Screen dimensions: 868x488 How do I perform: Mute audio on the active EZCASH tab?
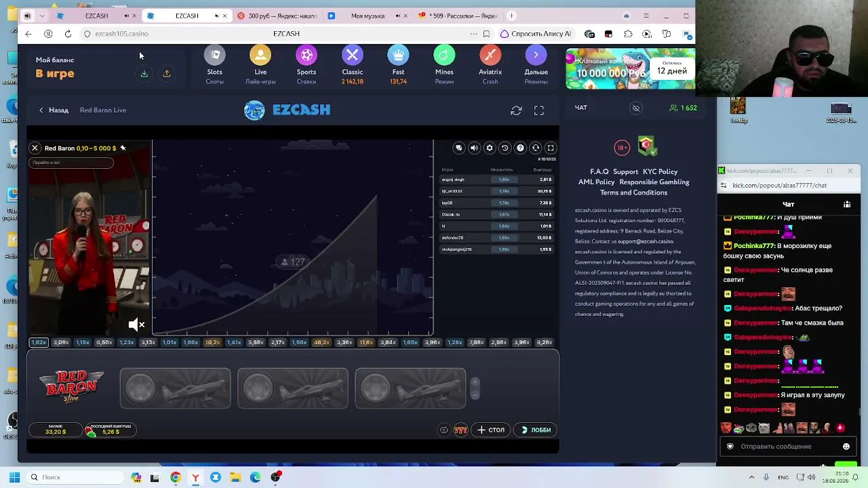(x=217, y=16)
